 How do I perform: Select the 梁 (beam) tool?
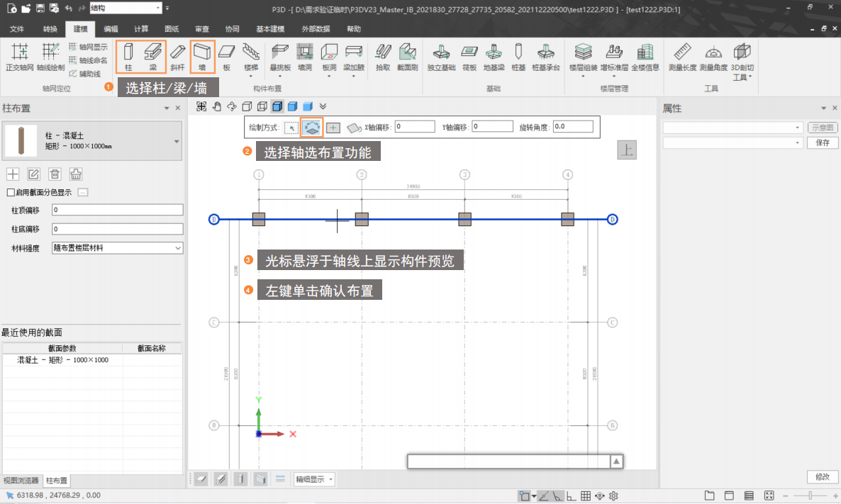153,57
